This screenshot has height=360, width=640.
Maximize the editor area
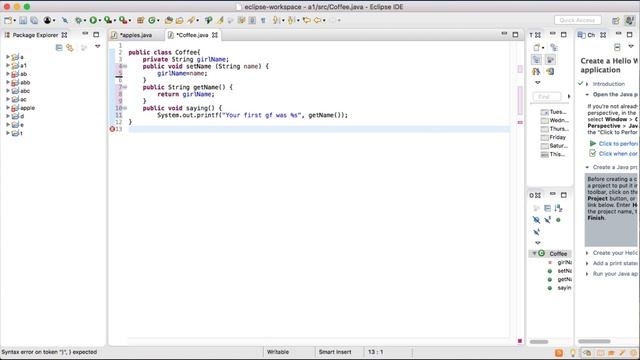pyautogui.click(x=516, y=35)
